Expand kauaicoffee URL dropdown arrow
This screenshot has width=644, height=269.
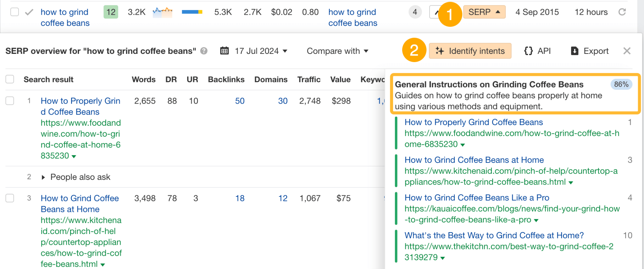(536, 220)
